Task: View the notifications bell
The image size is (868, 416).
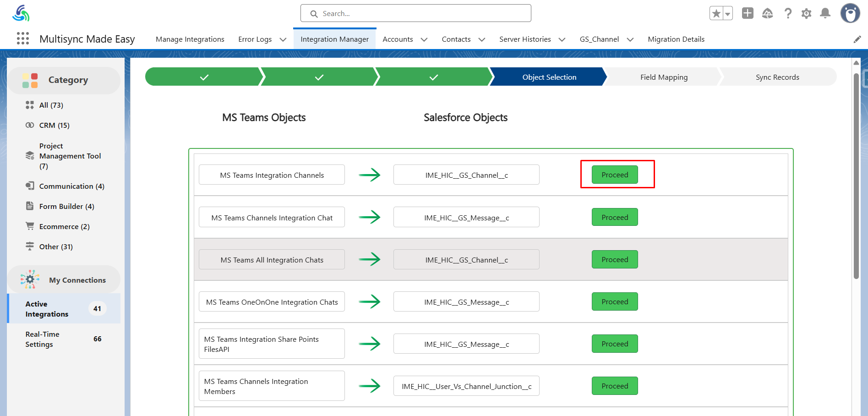Action: pyautogui.click(x=825, y=13)
